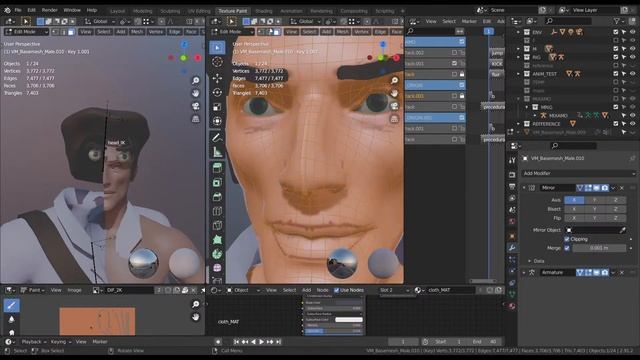640x360 pixels.
Task: Open the Window menu
Action: point(72,10)
